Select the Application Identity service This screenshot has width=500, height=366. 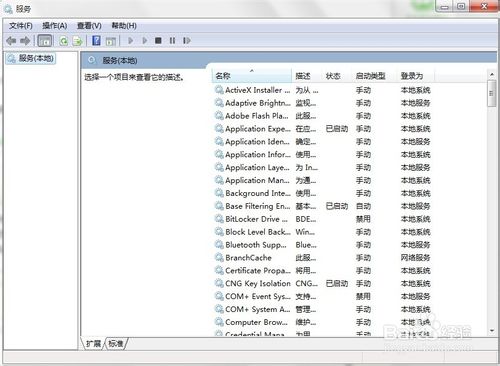323,142
